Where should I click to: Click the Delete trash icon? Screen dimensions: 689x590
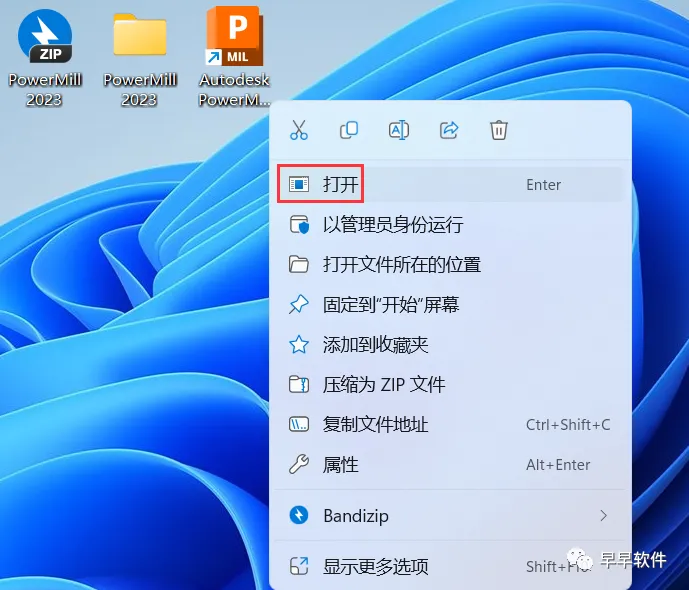[499, 130]
